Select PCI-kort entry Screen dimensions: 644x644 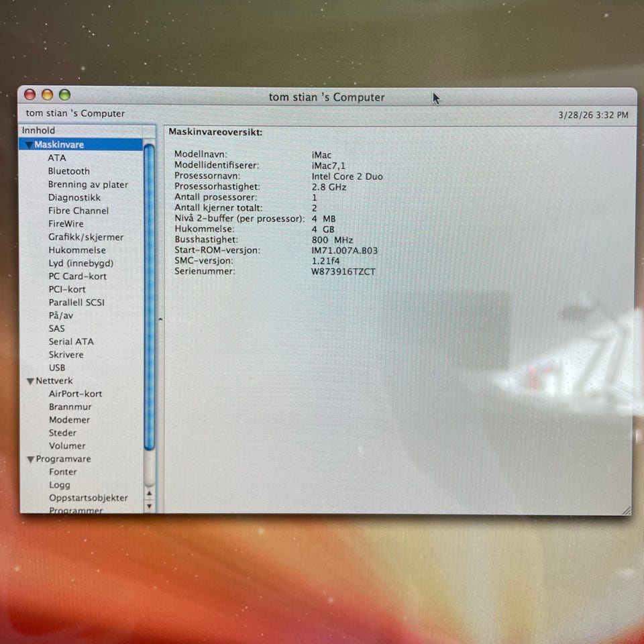pyautogui.click(x=67, y=289)
